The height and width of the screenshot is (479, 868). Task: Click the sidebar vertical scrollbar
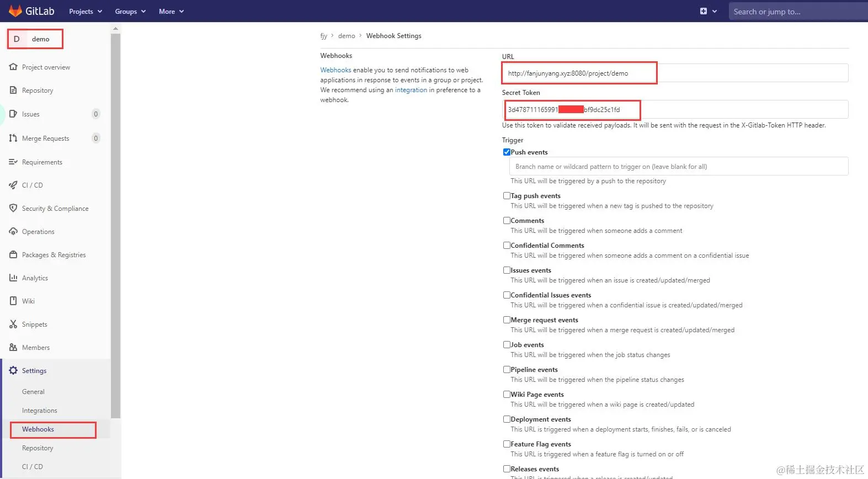(115, 226)
